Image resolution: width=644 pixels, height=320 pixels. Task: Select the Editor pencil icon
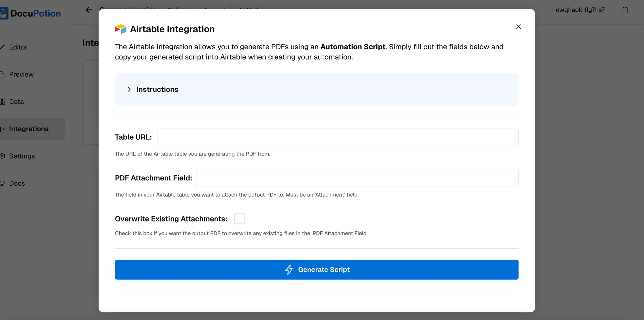(x=3, y=47)
